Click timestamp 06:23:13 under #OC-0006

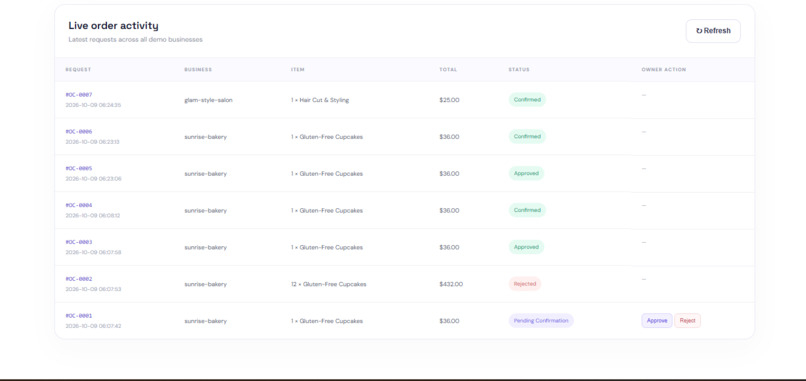point(93,142)
